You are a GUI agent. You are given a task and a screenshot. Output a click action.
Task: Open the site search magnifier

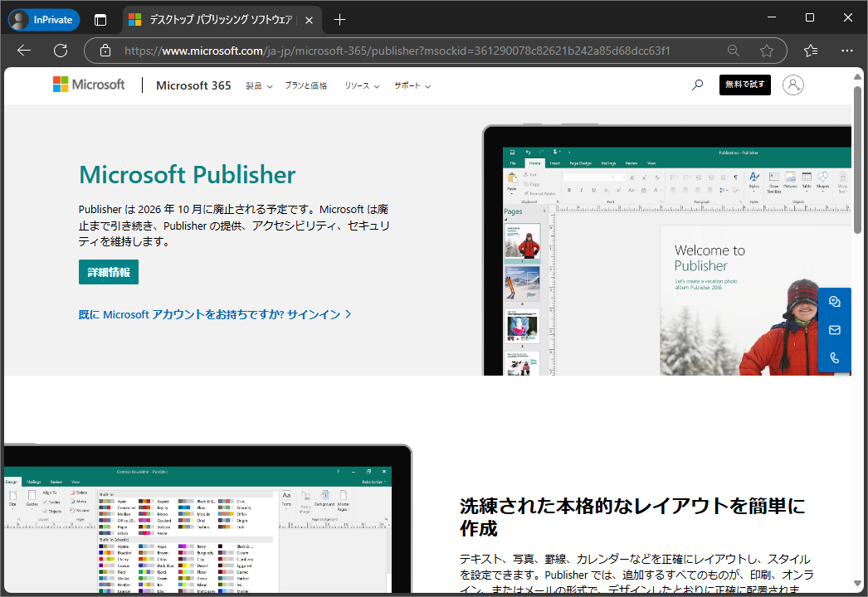tap(698, 85)
